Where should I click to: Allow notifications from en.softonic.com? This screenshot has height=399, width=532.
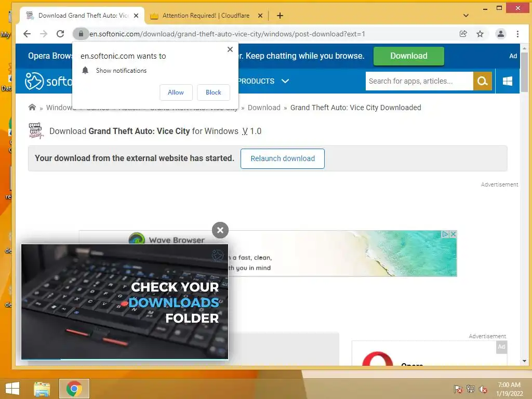176,92
